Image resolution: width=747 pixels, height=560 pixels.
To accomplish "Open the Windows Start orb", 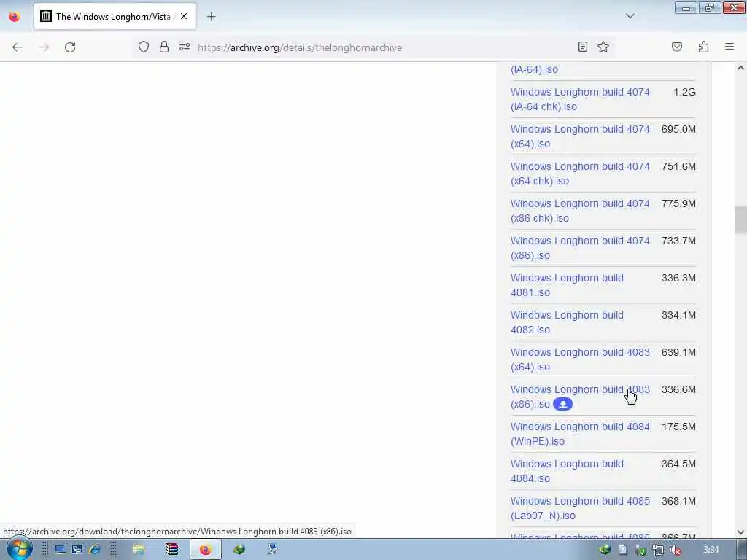I will [19, 549].
